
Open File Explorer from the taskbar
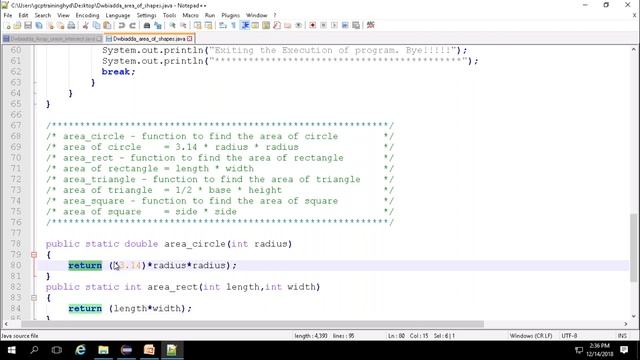pyautogui.click(x=103, y=350)
